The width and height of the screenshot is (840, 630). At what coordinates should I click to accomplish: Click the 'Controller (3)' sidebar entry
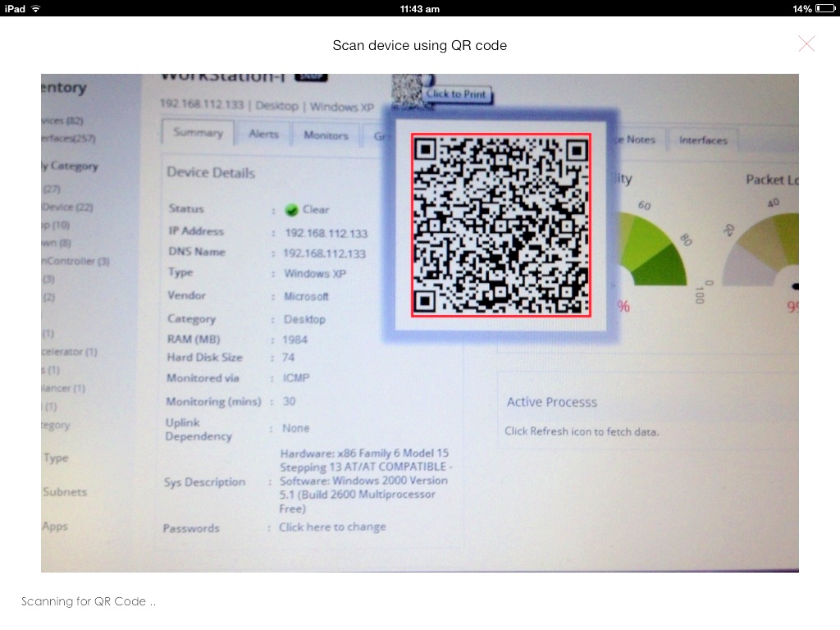[75, 261]
